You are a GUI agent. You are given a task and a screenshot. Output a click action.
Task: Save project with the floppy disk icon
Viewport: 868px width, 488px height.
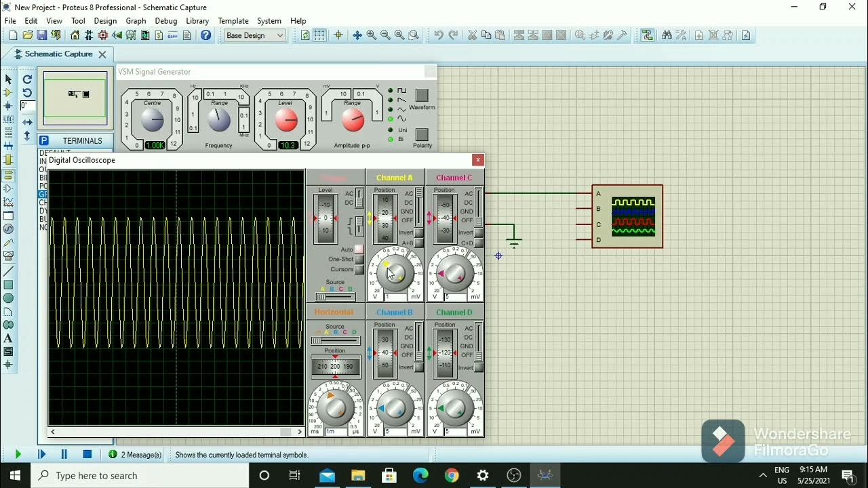(41, 35)
